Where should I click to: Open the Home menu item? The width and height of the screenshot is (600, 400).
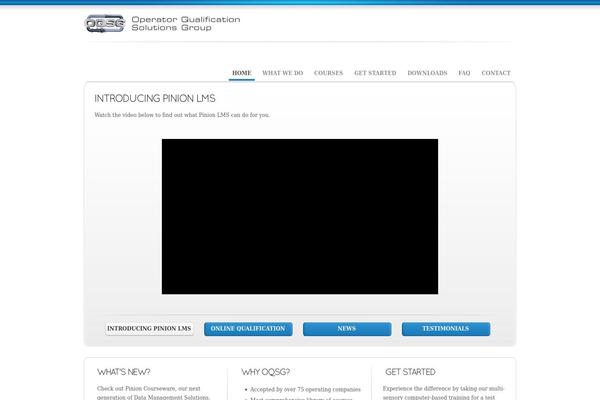click(242, 73)
